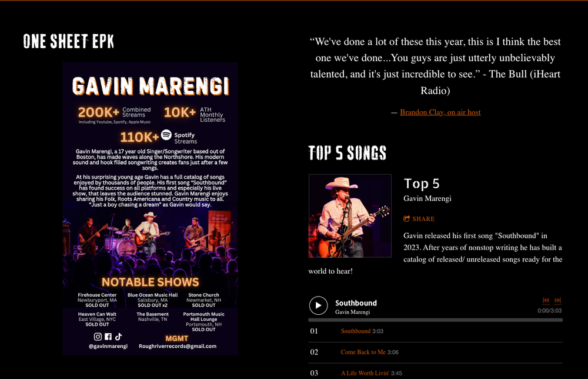Select track 03 A Life Worth Livin'
The image size is (588, 379).
point(435,373)
